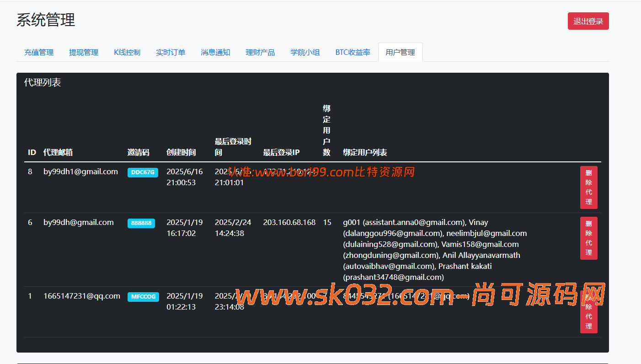The height and width of the screenshot is (364, 641).
Task: Click the 203.160.68.168 last login IP
Action: tap(289, 223)
